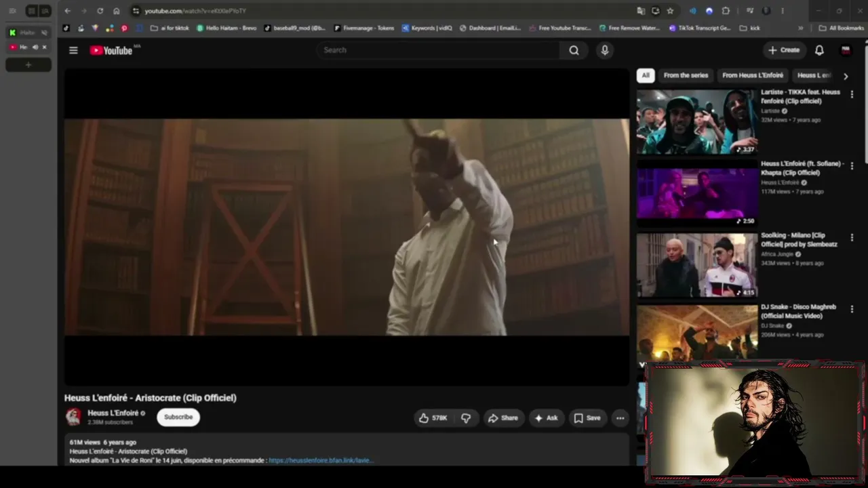Screen dimensions: 868x488
Task: Go forward in browser history
Action: click(83, 11)
